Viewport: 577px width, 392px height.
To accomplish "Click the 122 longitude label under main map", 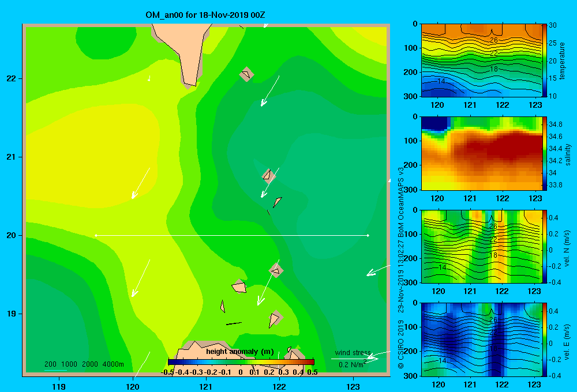I will click(279, 386).
